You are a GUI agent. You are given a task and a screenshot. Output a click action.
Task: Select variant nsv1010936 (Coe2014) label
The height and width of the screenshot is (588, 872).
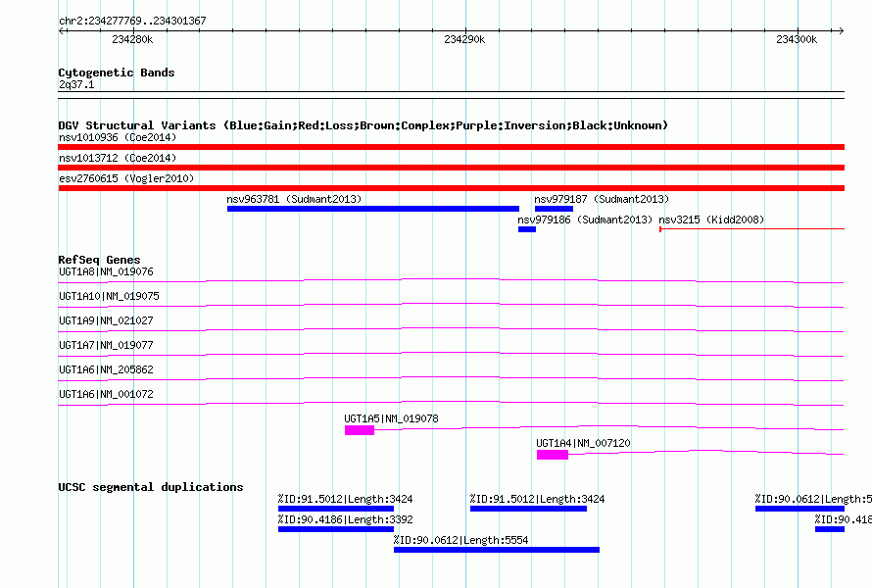tap(118, 137)
